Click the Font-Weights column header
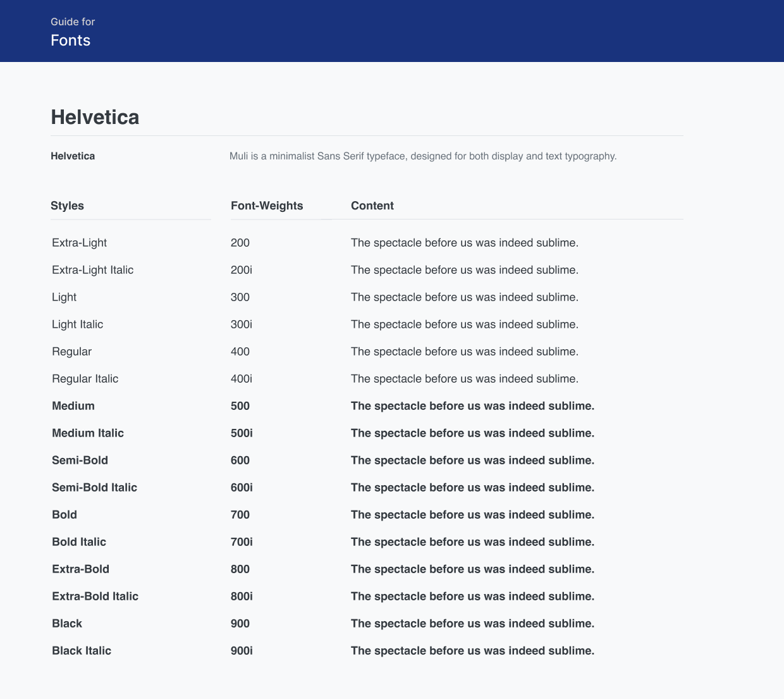Screen dimensions: 784x699 tap(267, 206)
